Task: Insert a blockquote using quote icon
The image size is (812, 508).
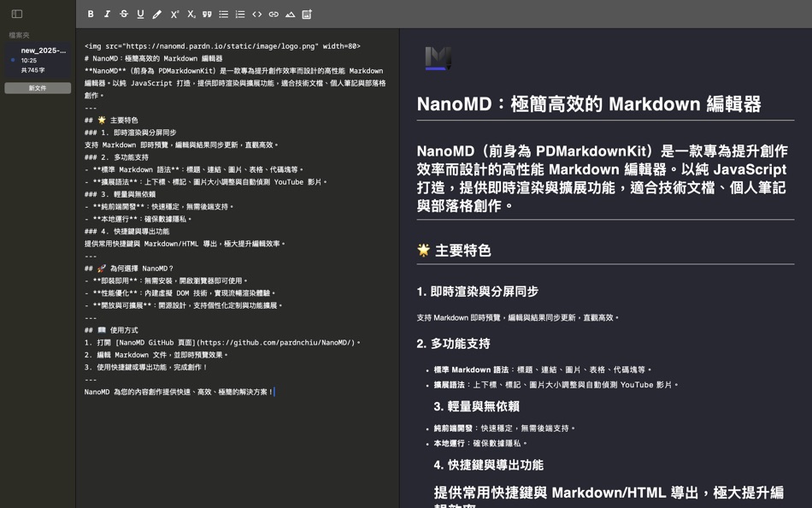Action: (207, 14)
